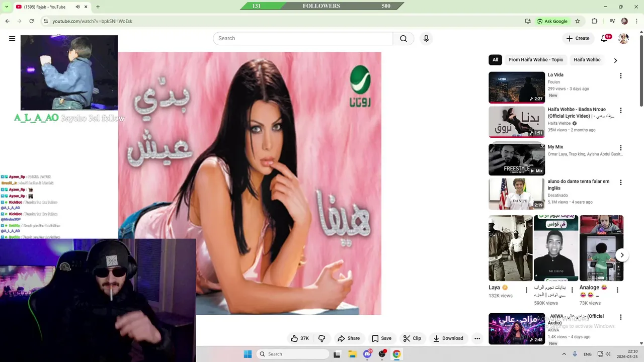Install app icon in Chrome address bar
The width and height of the screenshot is (644, 362).
coord(528,21)
